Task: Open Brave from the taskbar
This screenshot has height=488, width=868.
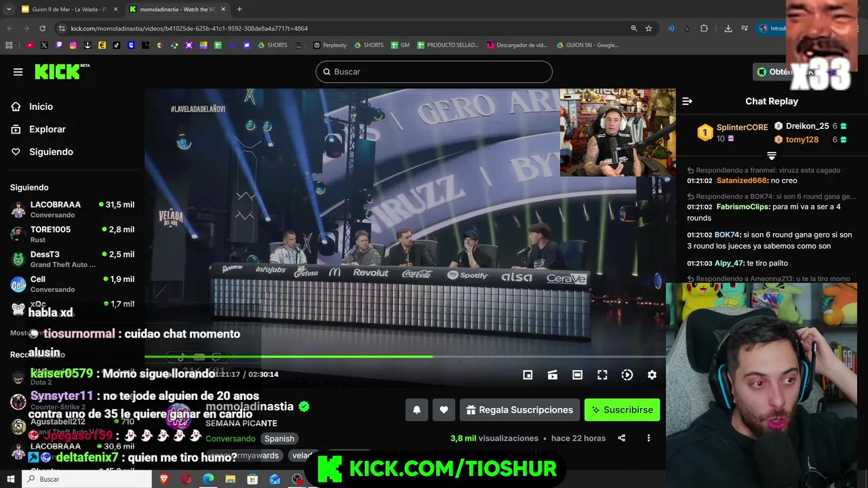Action: [x=163, y=479]
